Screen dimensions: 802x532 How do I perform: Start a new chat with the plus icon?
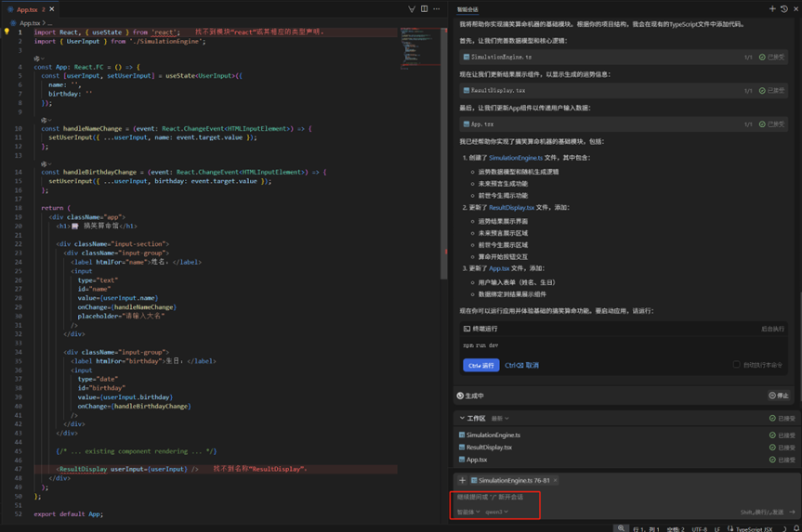(x=772, y=8)
